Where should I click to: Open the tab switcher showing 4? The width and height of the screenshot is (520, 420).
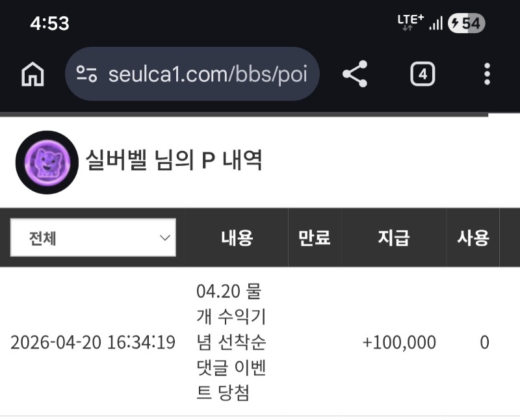[x=422, y=74]
